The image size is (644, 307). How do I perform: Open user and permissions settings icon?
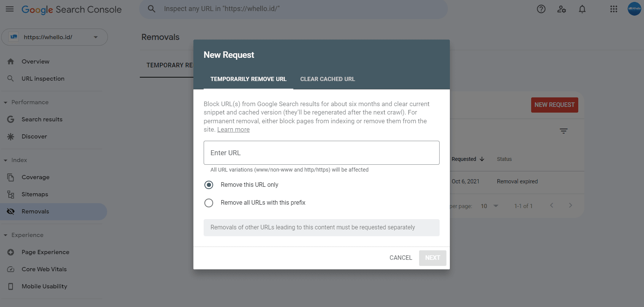click(x=562, y=9)
